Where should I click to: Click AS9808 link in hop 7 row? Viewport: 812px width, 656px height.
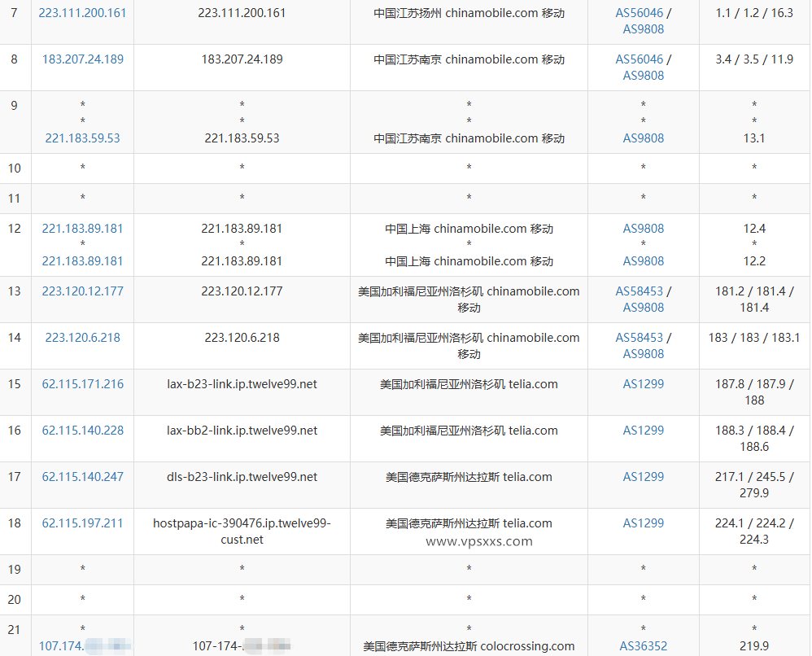644,29
